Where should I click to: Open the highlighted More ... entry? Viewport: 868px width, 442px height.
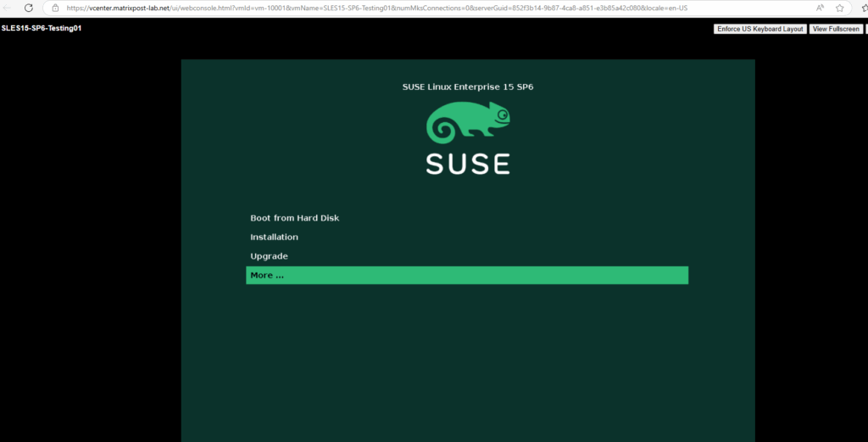(467, 275)
